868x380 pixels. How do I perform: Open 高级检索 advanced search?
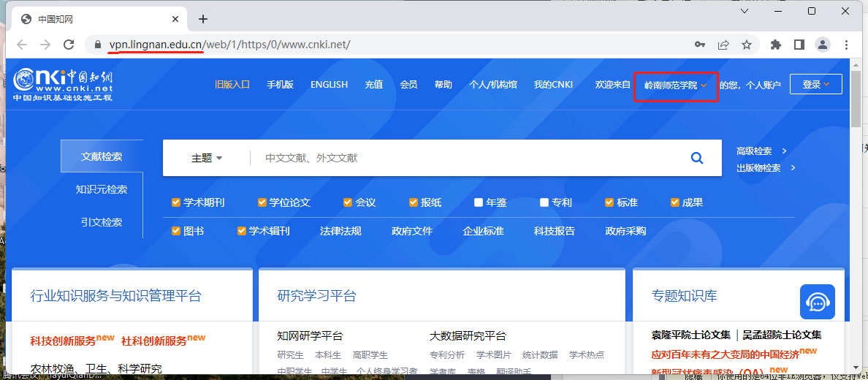point(761,151)
